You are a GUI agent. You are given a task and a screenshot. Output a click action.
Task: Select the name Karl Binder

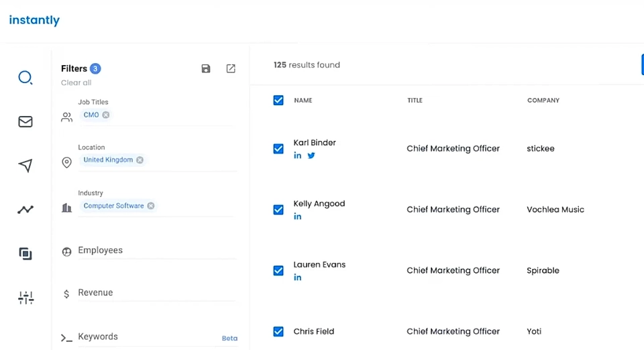coord(315,143)
